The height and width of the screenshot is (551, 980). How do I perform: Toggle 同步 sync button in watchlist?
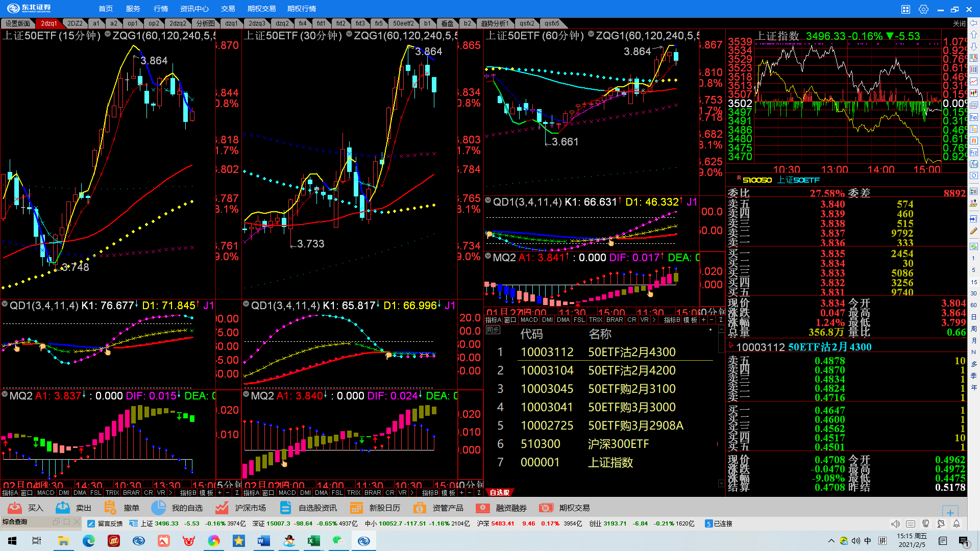click(x=493, y=330)
